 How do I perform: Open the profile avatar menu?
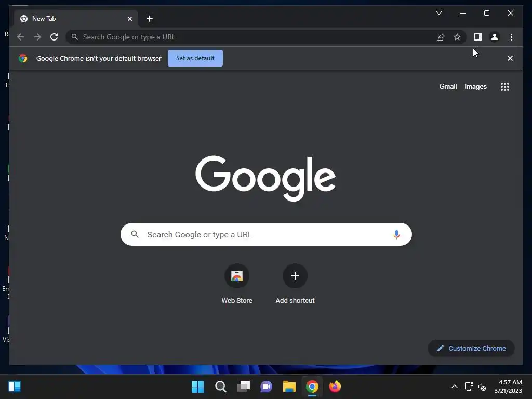point(495,37)
